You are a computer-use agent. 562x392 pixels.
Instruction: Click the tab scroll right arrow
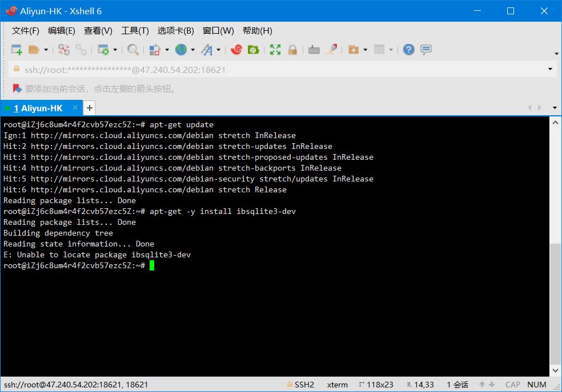(x=540, y=108)
